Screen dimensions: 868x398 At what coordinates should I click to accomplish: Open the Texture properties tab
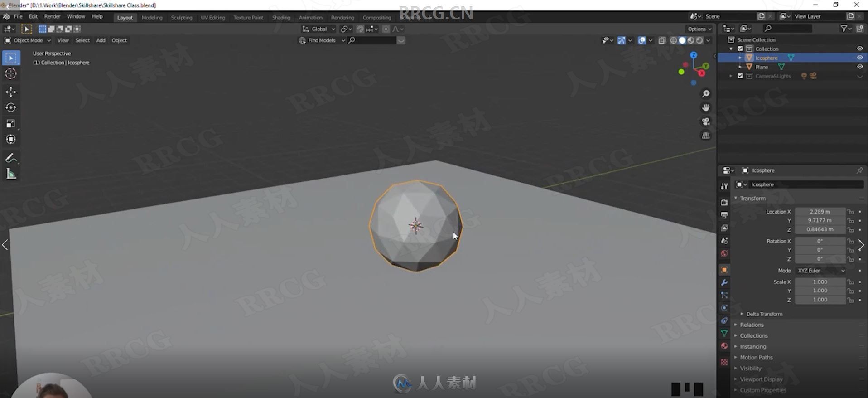point(724,362)
